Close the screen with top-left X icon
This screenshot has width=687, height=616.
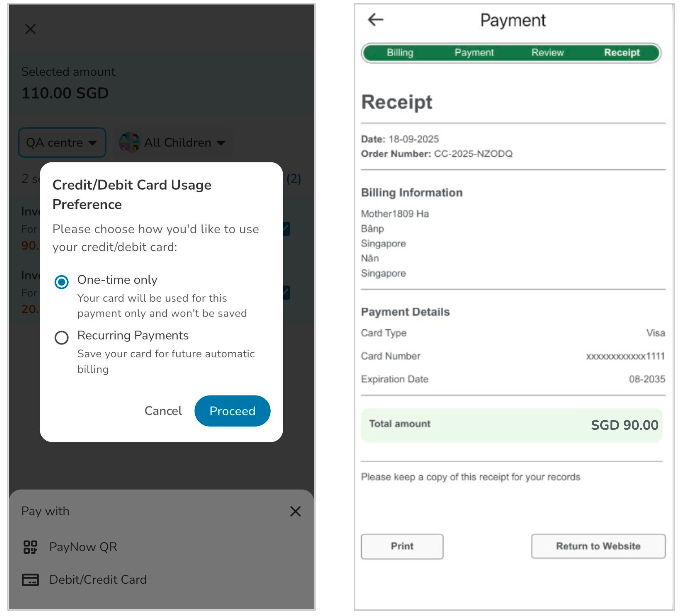point(30,29)
